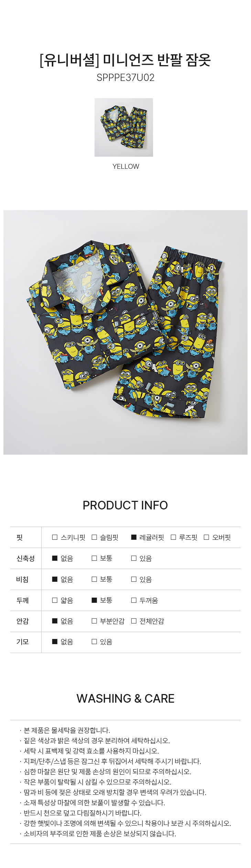Click the YELLOW pajama color thumbnail
This screenshot has height=868, width=251.
(x=124, y=127)
